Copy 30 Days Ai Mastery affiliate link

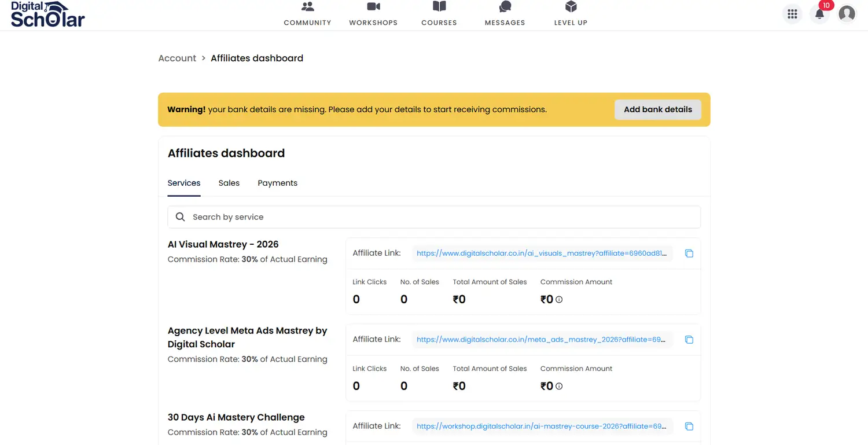coord(689,426)
